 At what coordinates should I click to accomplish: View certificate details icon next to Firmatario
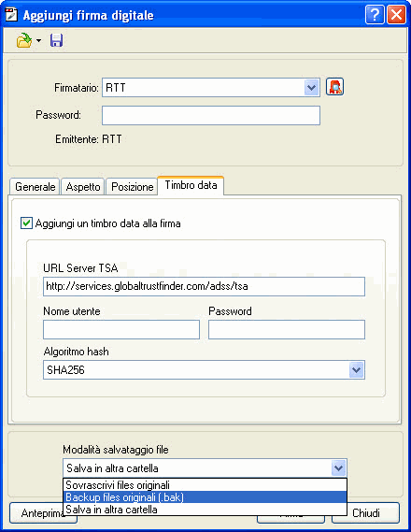[334, 87]
